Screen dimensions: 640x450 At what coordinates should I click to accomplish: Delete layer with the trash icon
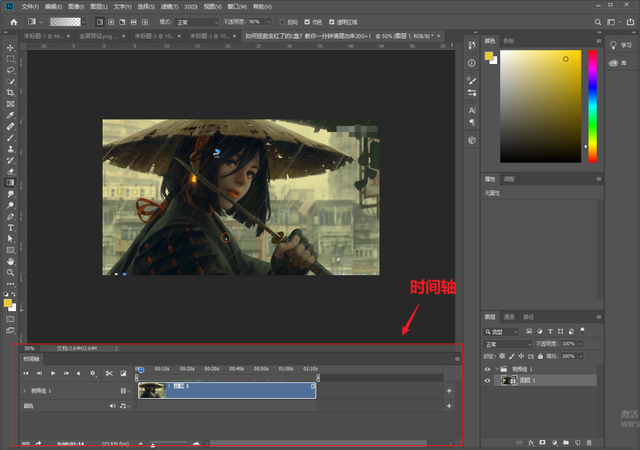(590, 441)
